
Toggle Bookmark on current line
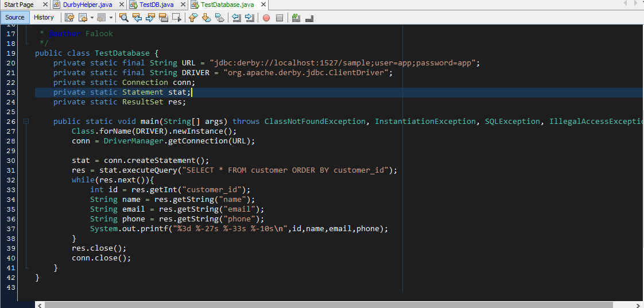[x=220, y=18]
